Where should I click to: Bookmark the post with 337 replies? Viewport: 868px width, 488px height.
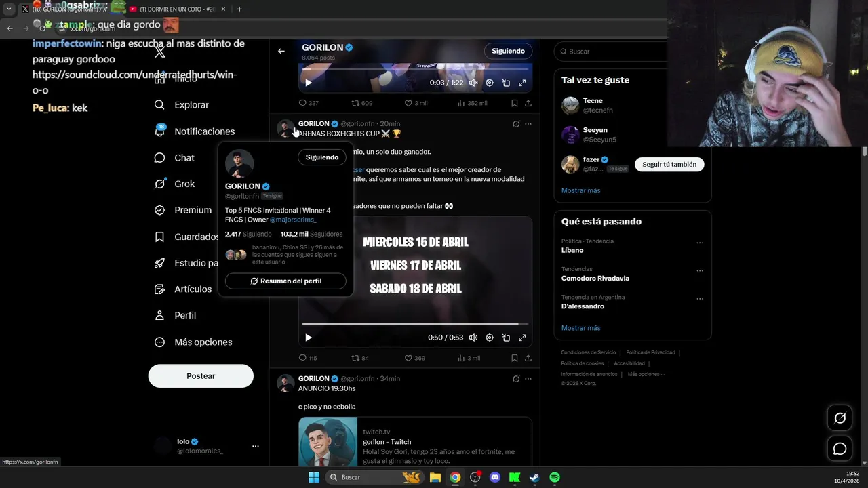tap(514, 103)
